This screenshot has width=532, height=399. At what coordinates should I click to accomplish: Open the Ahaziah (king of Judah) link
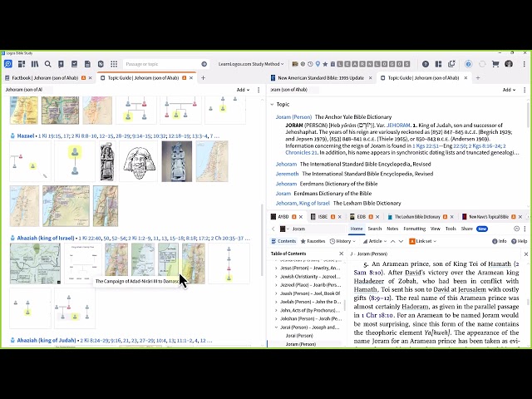pos(47,340)
